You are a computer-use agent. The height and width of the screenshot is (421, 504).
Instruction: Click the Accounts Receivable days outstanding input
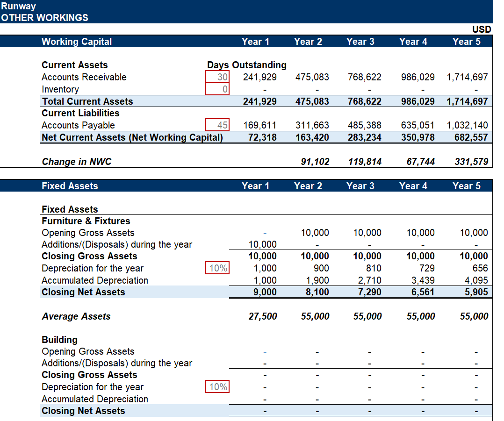pos(217,77)
